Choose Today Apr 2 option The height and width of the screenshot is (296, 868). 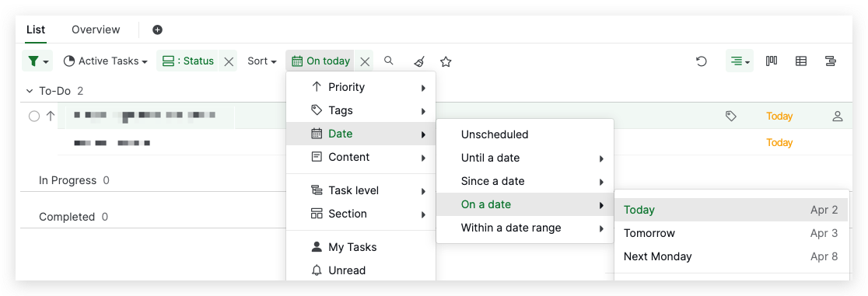pyautogui.click(x=730, y=210)
